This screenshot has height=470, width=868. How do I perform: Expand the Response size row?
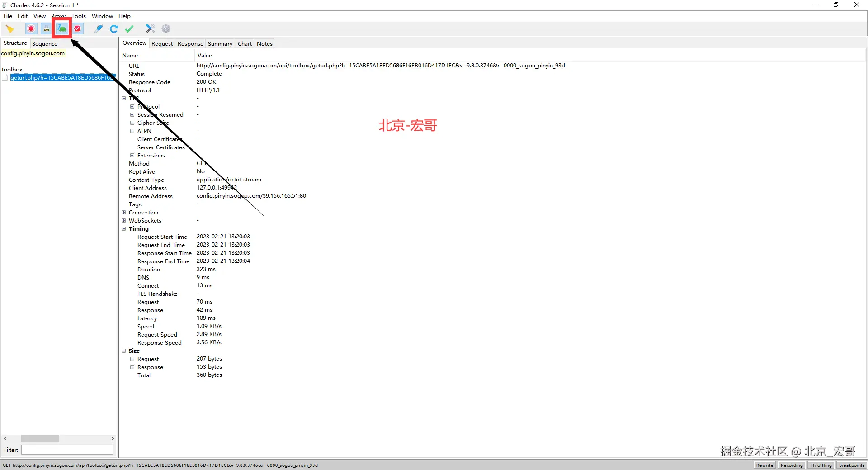coord(132,367)
